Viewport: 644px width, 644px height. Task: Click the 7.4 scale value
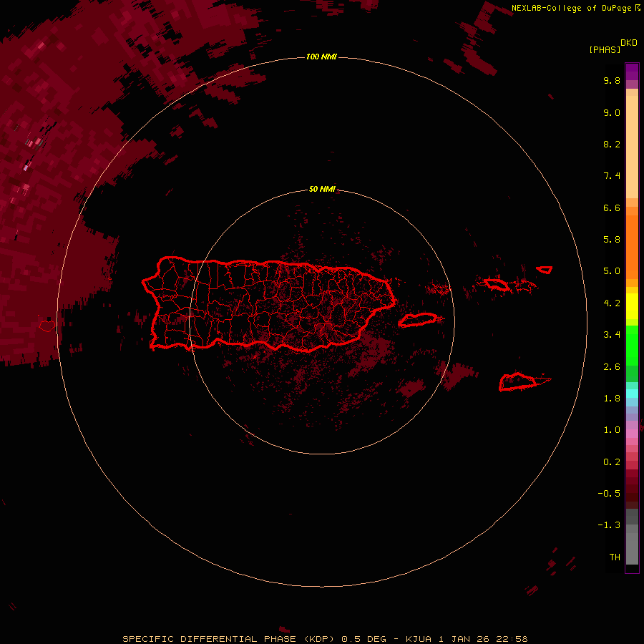pos(612,176)
